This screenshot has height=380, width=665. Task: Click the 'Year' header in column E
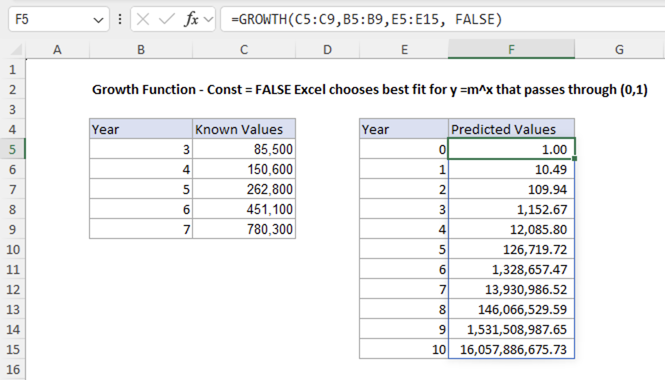click(404, 129)
